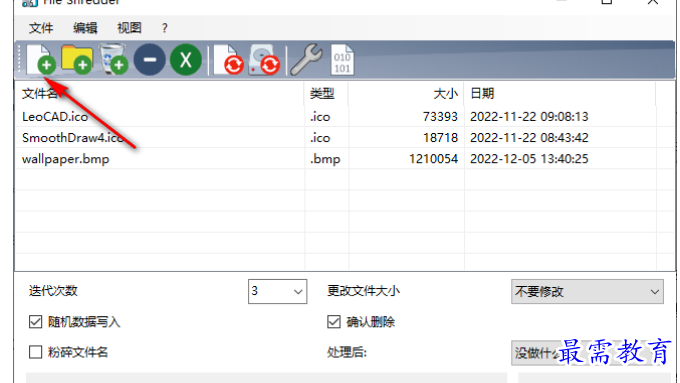Image resolution: width=680 pixels, height=383 pixels.
Task: Open the 编辑 menu
Action: tap(85, 28)
